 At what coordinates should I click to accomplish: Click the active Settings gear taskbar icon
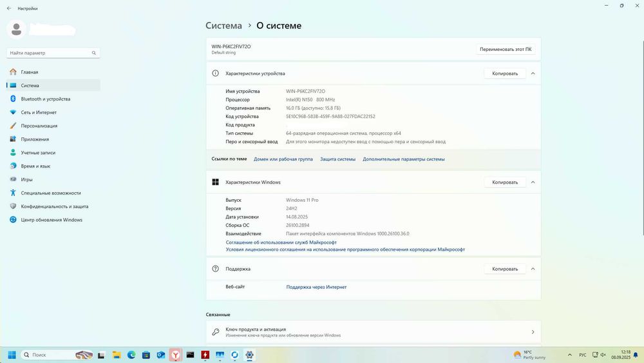pyautogui.click(x=249, y=355)
